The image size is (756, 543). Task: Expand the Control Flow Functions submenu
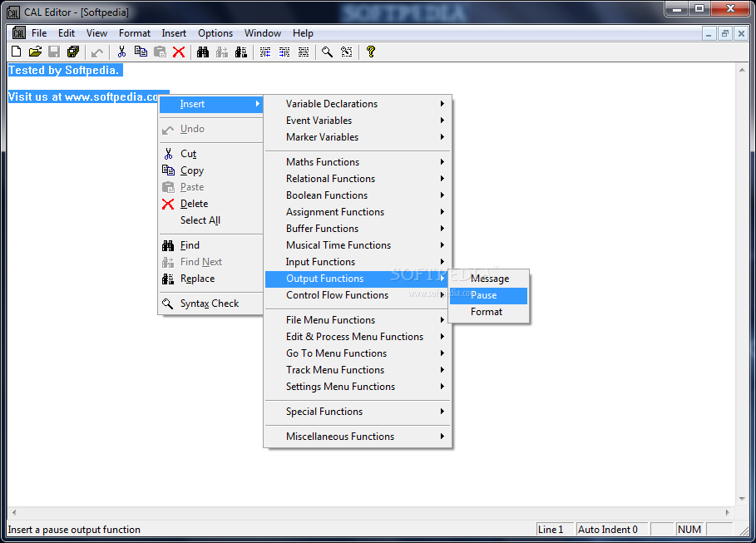pyautogui.click(x=358, y=295)
